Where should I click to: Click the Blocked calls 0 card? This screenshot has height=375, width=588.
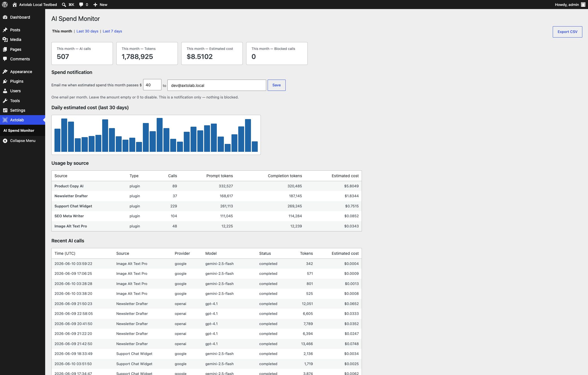(x=277, y=54)
